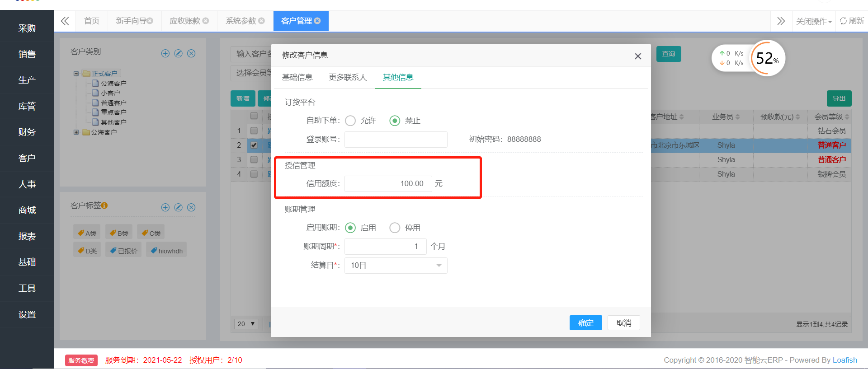
Task: Edit customer tag via pencil icon
Action: (178, 207)
